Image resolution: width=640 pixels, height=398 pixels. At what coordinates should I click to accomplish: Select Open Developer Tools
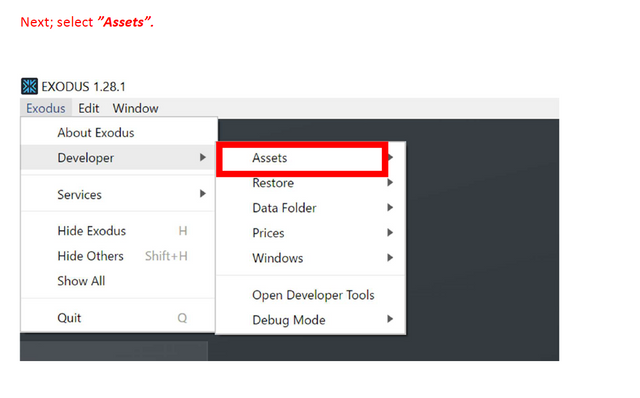(x=311, y=295)
